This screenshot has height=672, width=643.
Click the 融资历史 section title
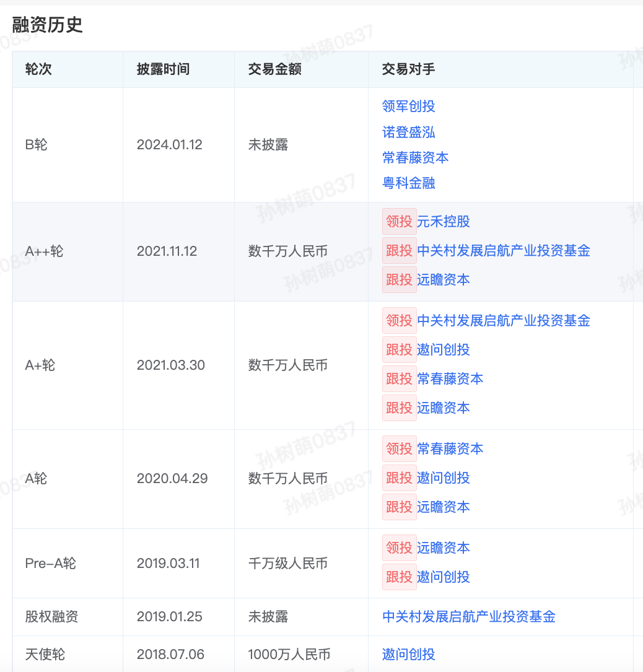point(47,25)
